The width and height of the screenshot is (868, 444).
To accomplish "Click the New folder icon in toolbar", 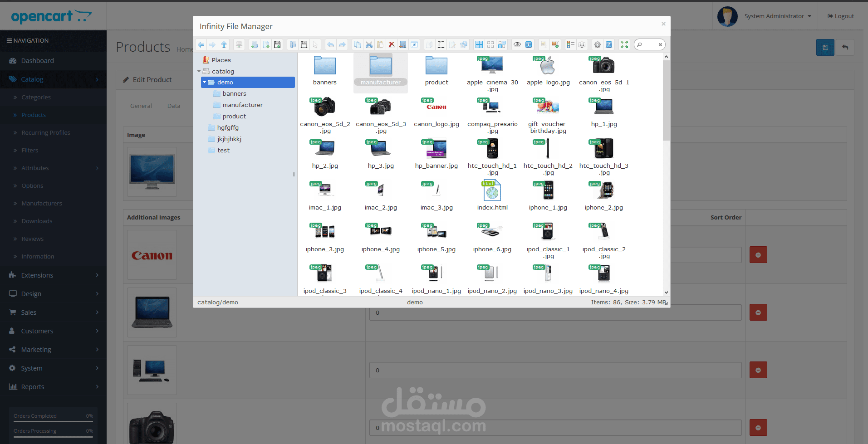I will tap(254, 44).
